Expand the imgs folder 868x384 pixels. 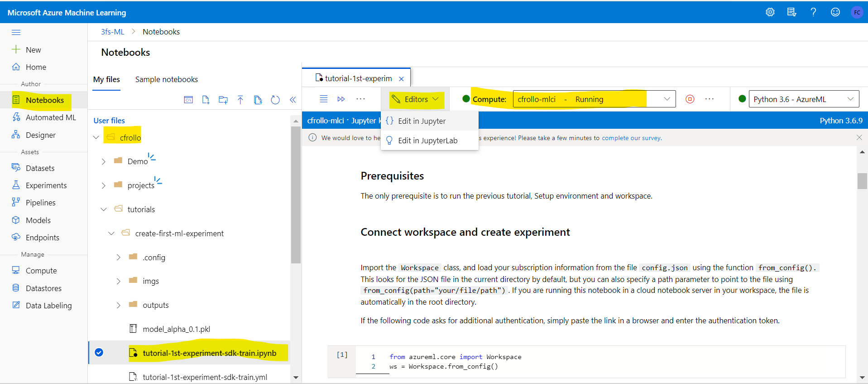(x=119, y=281)
